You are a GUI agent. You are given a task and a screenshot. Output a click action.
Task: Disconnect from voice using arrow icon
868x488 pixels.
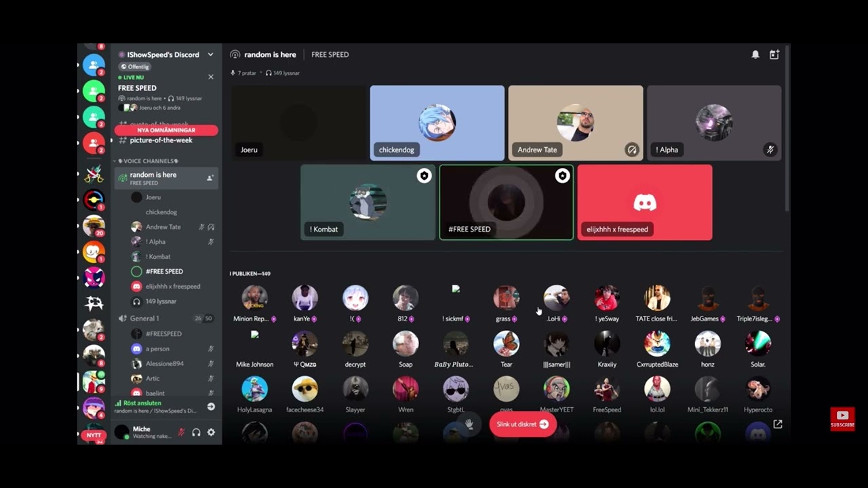pyautogui.click(x=211, y=407)
